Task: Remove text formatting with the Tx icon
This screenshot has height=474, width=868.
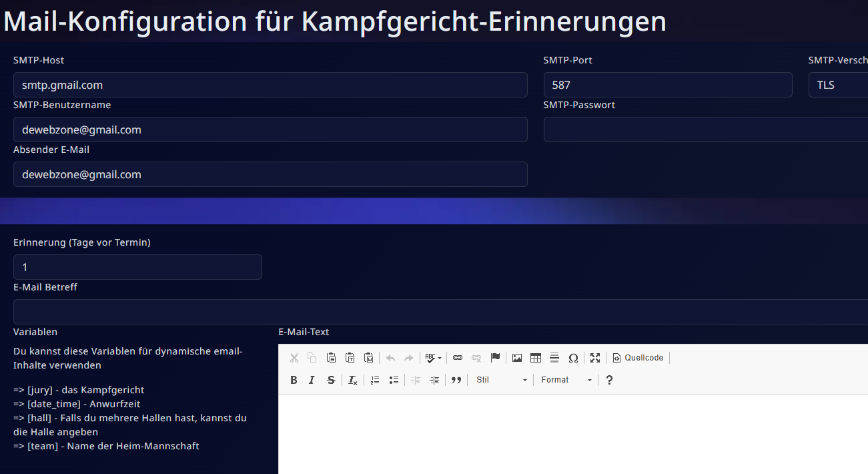Action: tap(352, 380)
